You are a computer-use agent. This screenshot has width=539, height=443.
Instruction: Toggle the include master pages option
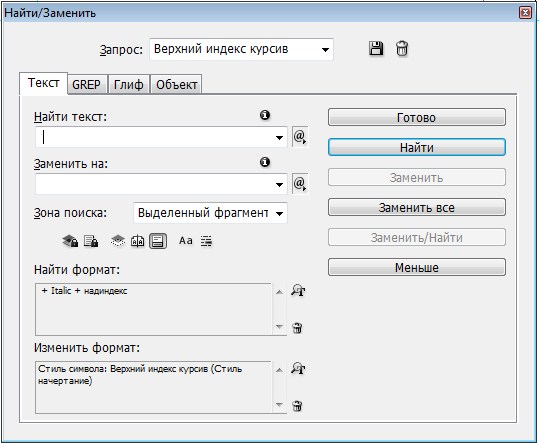pos(138,241)
